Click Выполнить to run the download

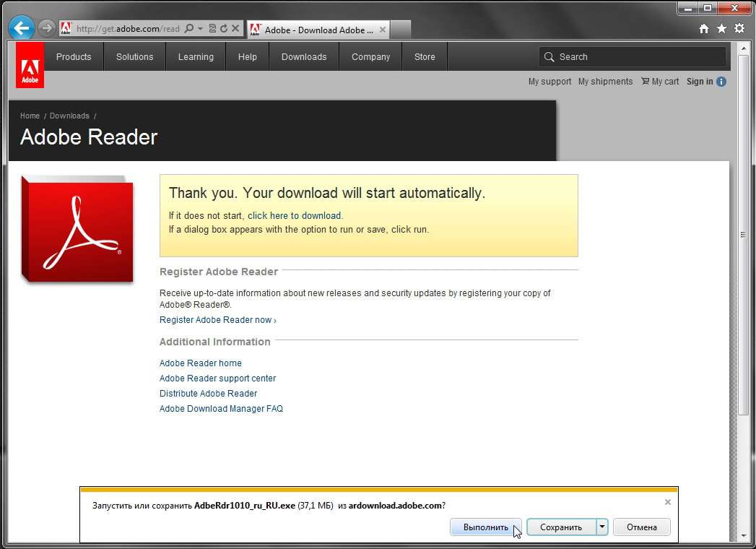485,527
